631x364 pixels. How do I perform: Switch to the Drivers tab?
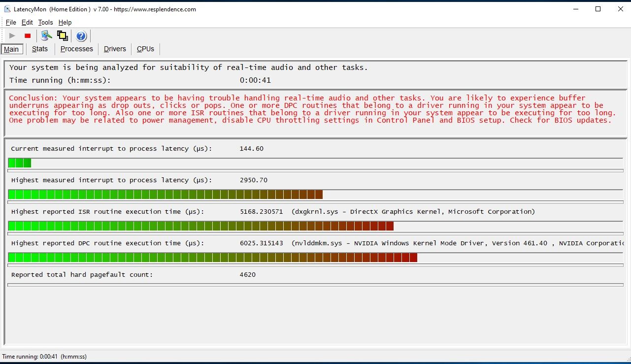coord(115,49)
